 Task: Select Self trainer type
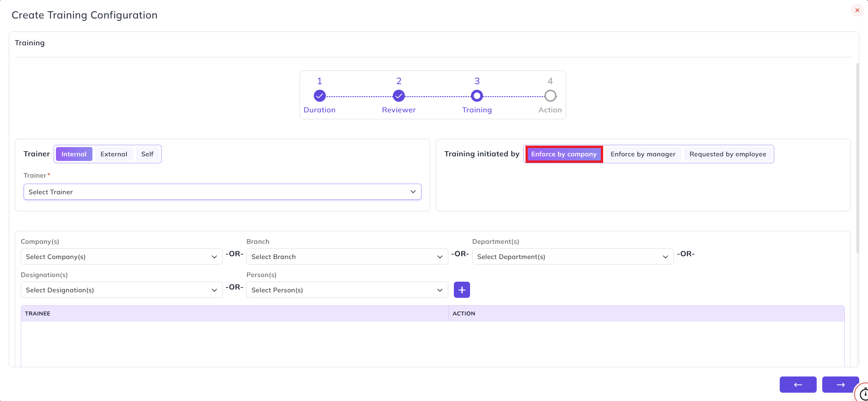coord(147,154)
